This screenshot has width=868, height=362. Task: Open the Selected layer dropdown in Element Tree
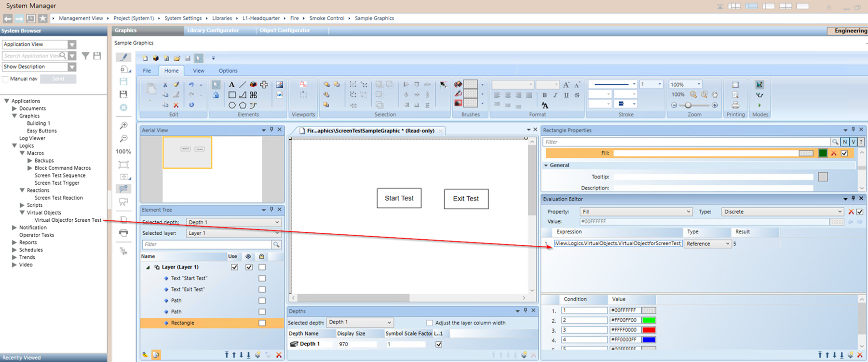233,233
